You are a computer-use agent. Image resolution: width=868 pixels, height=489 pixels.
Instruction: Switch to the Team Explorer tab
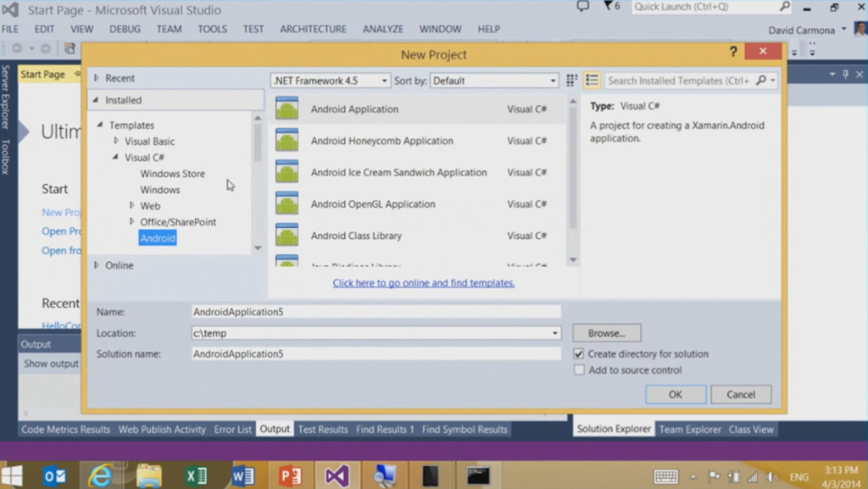pyautogui.click(x=690, y=430)
